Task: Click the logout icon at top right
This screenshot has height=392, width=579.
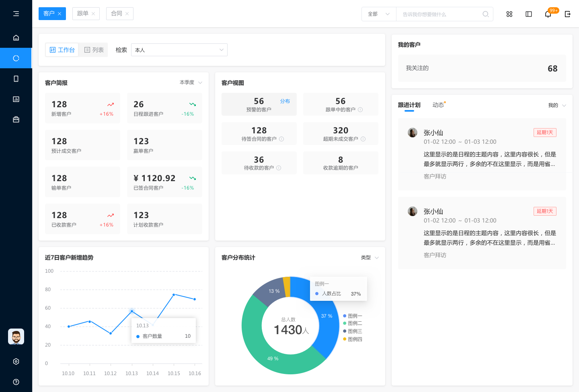Action: click(x=567, y=14)
